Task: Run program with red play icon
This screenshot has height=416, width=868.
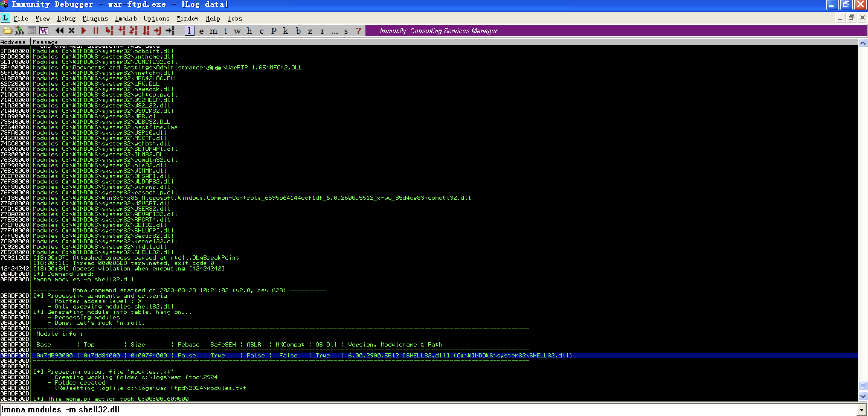Action: [84, 31]
